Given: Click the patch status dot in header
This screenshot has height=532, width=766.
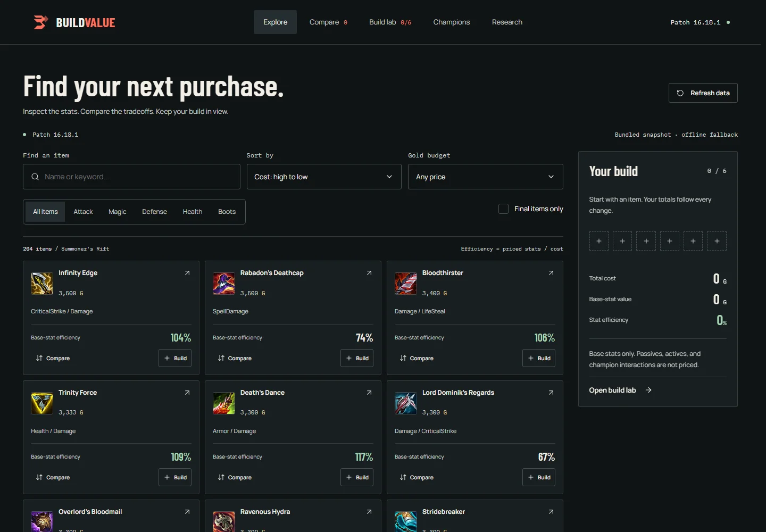Looking at the screenshot, I should click(728, 22).
